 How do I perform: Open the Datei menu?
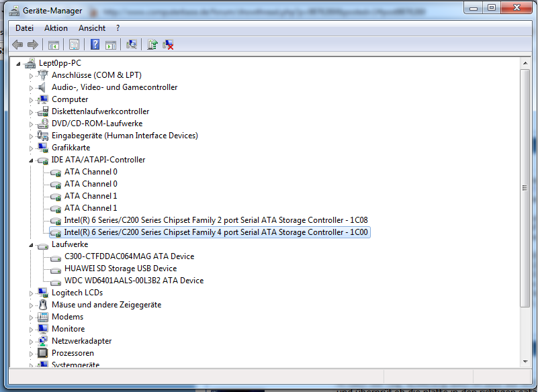pos(24,28)
